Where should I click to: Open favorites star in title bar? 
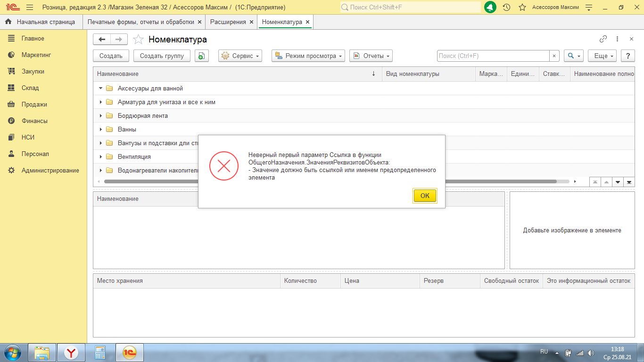pyautogui.click(x=522, y=8)
